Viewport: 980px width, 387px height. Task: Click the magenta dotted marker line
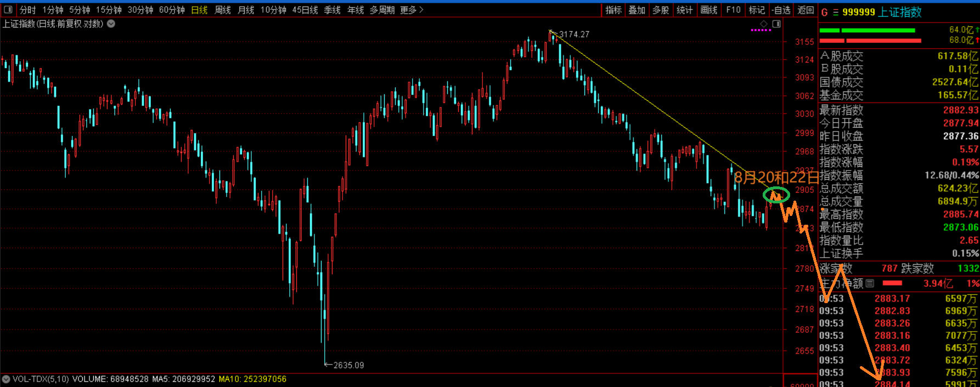click(761, 31)
